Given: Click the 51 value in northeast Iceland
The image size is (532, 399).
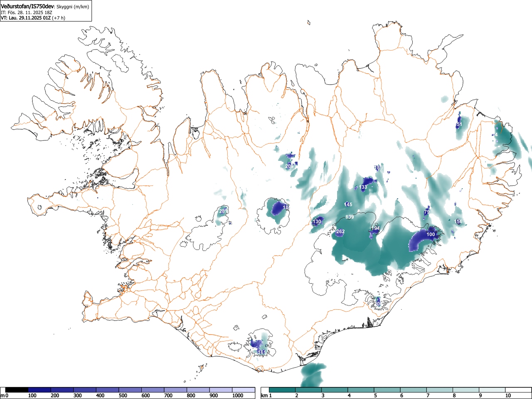Looking at the screenshot, I should coord(459,124).
